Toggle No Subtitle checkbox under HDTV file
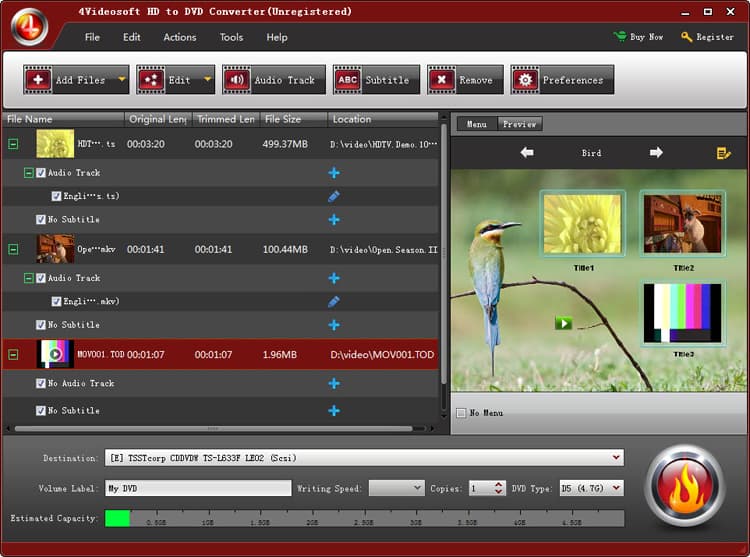The height and width of the screenshot is (557, 750). coord(41,219)
